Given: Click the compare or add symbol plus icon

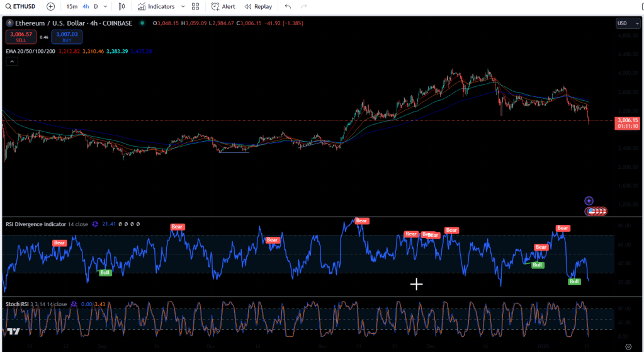Looking at the screenshot, I should tap(51, 6).
